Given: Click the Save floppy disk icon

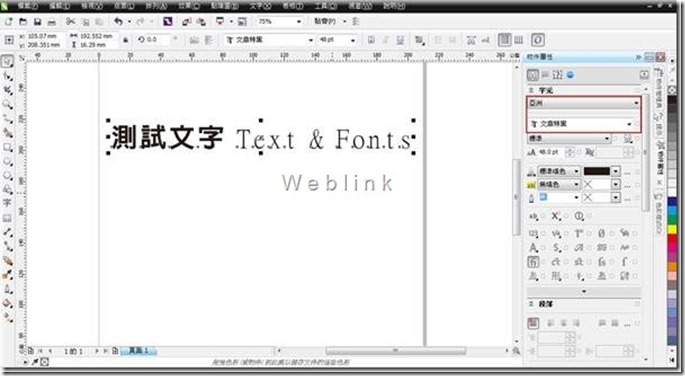Looking at the screenshot, I should pyautogui.click(x=38, y=21).
